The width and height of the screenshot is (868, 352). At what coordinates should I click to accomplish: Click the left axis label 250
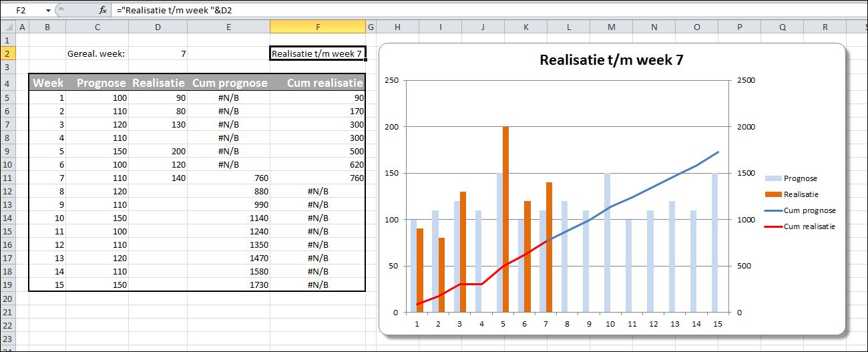pyautogui.click(x=392, y=80)
